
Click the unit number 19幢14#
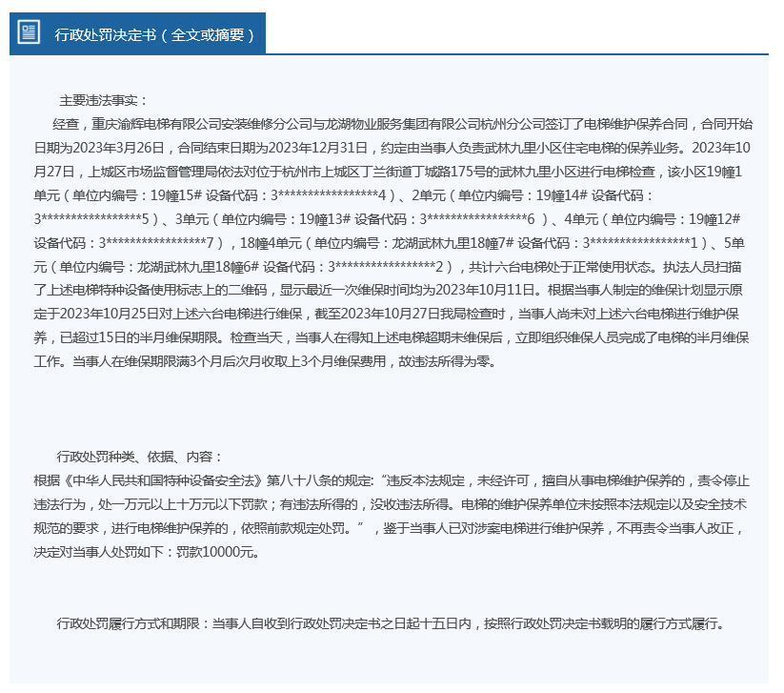(x=561, y=195)
